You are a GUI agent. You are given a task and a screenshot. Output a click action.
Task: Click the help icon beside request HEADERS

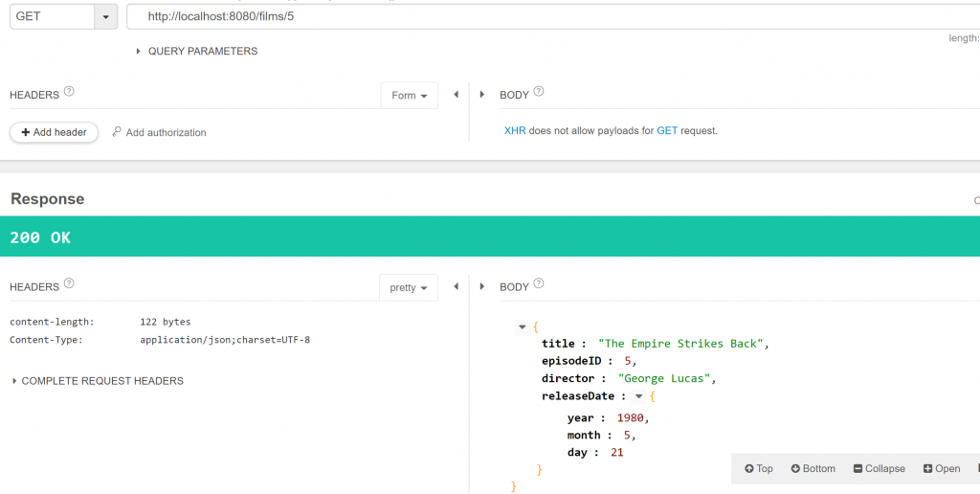69,93
